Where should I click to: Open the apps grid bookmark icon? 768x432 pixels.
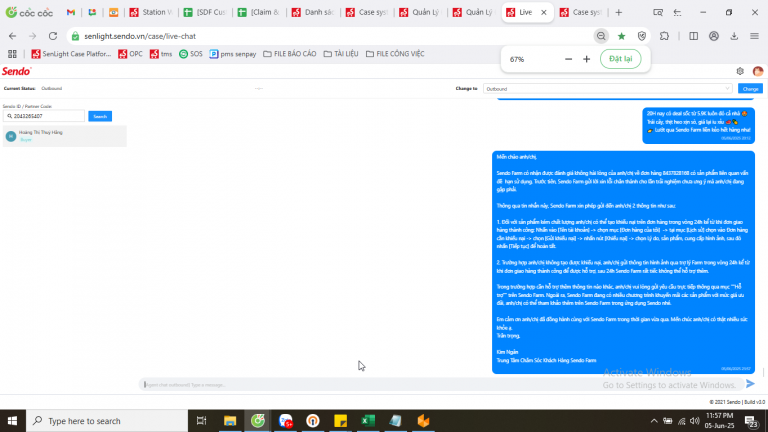(x=12, y=54)
